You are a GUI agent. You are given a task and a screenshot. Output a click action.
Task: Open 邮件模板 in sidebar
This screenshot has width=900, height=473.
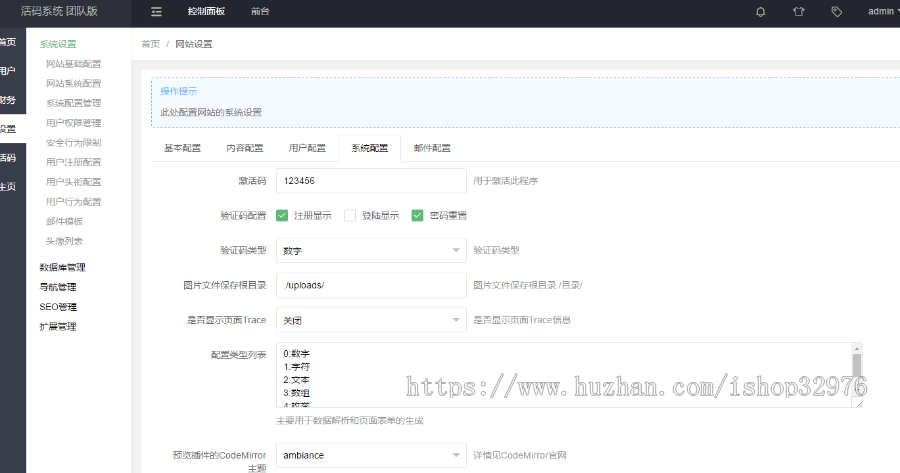[x=64, y=221]
